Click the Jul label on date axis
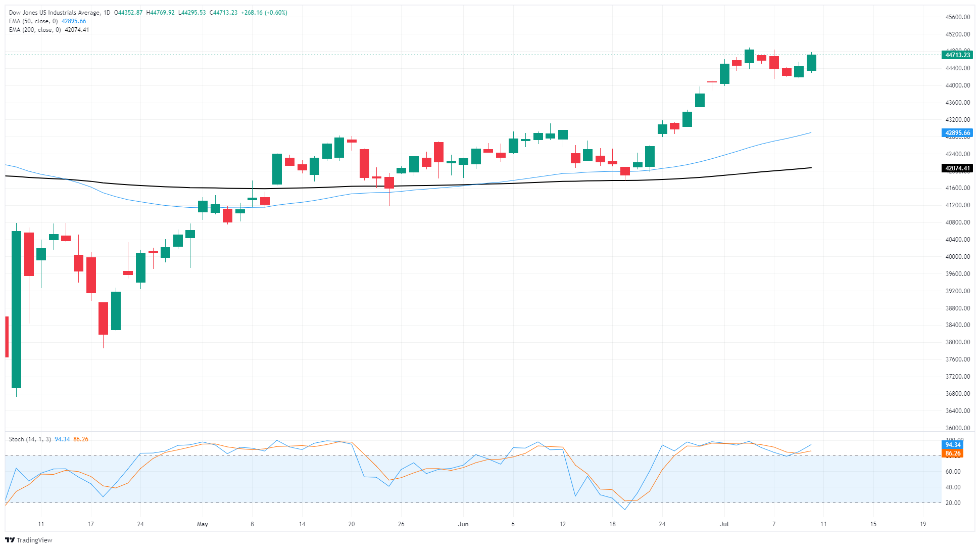The image size is (980, 549). (x=724, y=524)
